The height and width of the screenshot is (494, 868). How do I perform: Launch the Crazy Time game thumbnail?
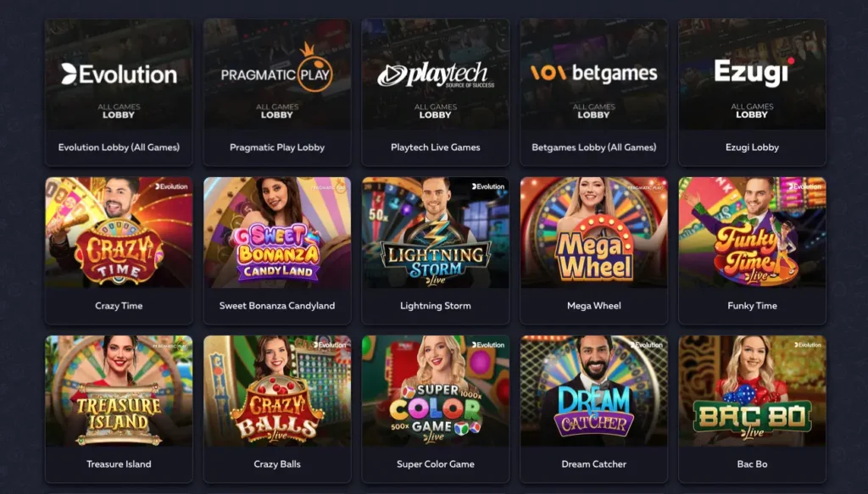tap(119, 233)
